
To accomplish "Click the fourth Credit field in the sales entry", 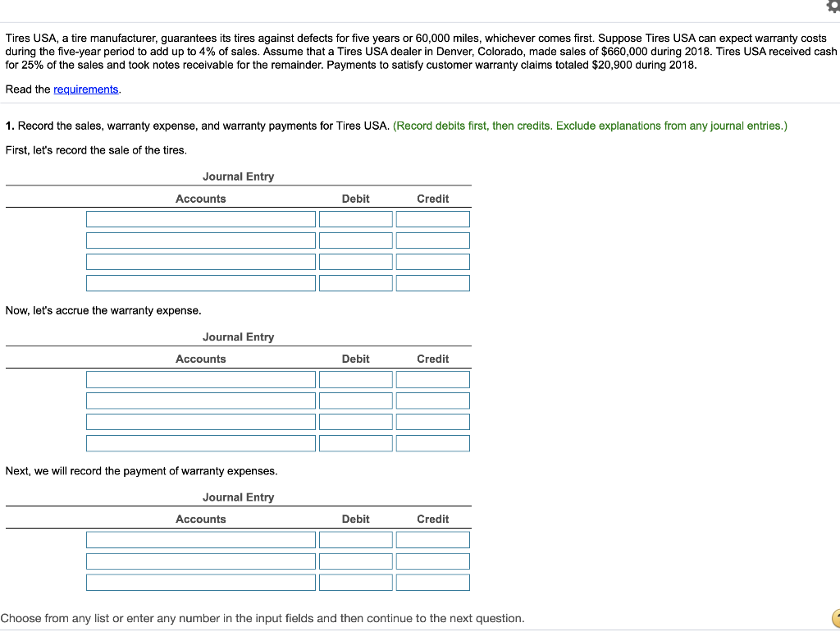I will click(432, 282).
